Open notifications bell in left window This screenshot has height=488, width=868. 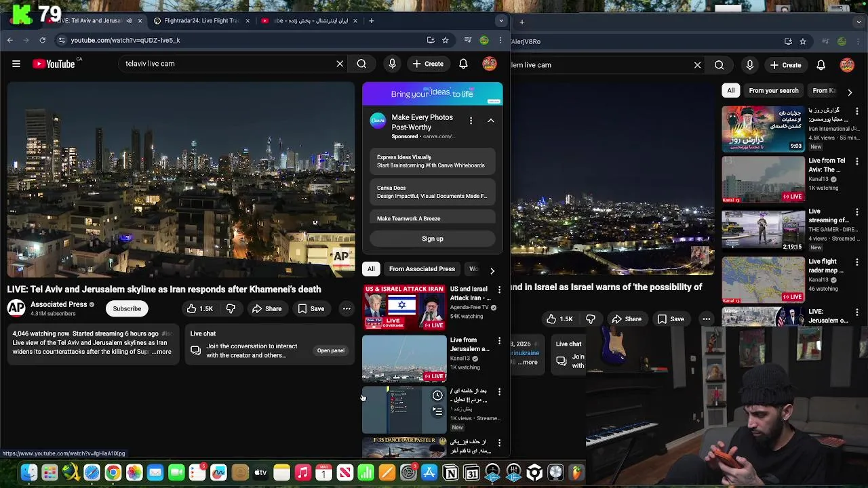pyautogui.click(x=463, y=64)
